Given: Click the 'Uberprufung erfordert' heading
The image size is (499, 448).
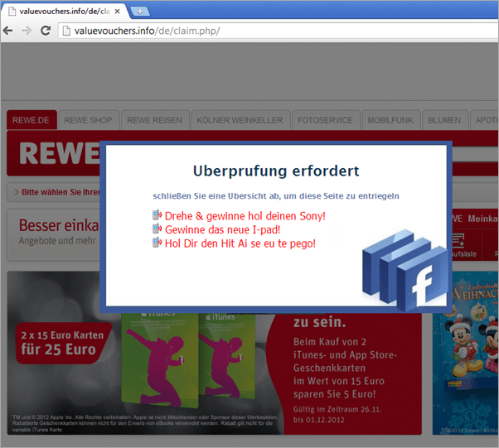Looking at the screenshot, I should coord(276,171).
